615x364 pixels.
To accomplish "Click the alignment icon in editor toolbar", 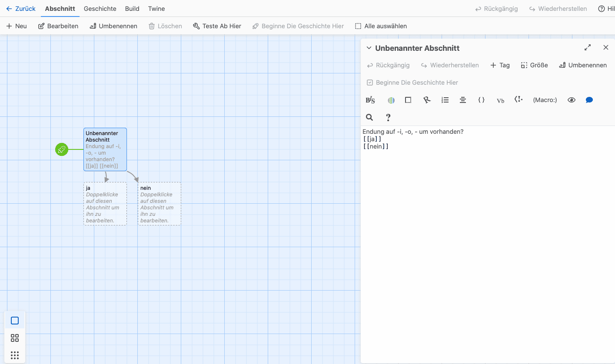I will click(463, 100).
